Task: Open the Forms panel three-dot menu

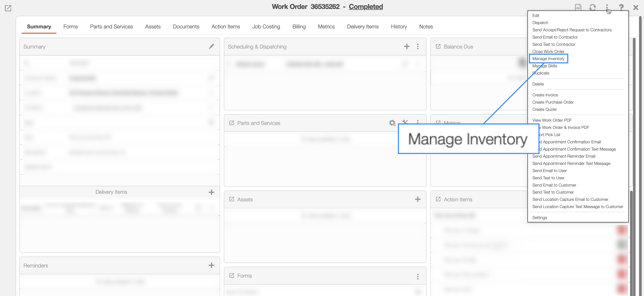Action: pos(418,277)
